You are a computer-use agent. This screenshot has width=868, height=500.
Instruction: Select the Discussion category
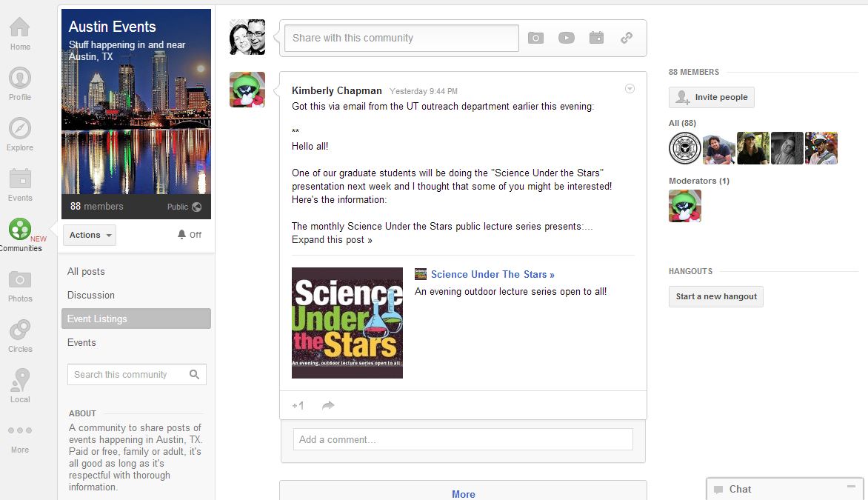pyautogui.click(x=91, y=295)
